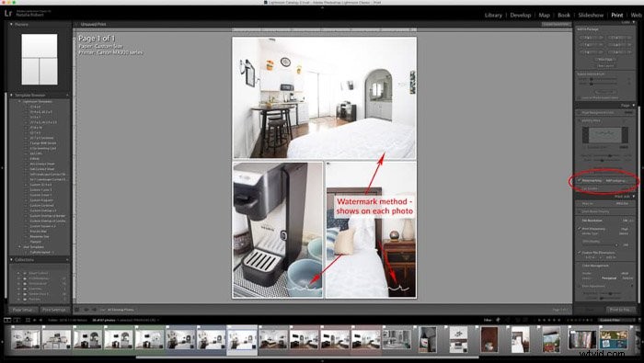This screenshot has height=363, width=644.
Task: Collapse the Lightroom Templates folder
Action: coord(19,101)
